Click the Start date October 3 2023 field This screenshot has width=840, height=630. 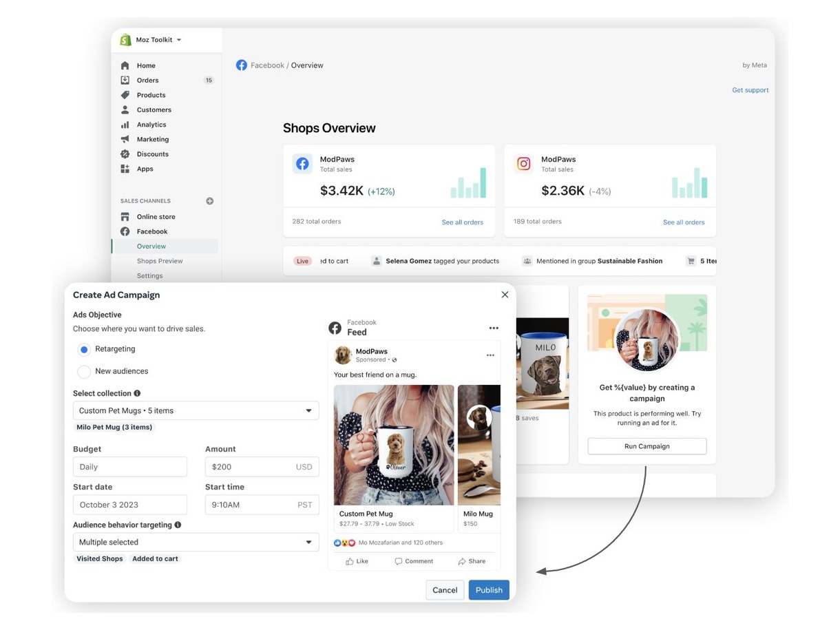coord(130,505)
